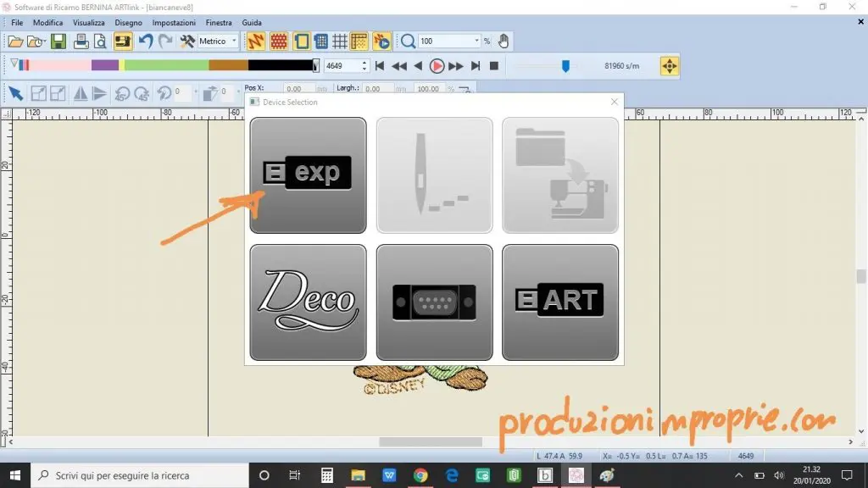This screenshot has height=488, width=868.
Task: Open Chrome from the taskbar
Action: point(420,475)
